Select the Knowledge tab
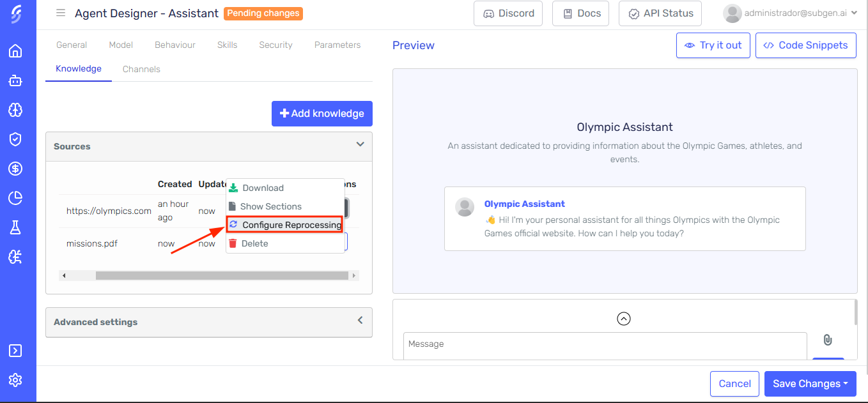868x403 pixels. click(79, 69)
